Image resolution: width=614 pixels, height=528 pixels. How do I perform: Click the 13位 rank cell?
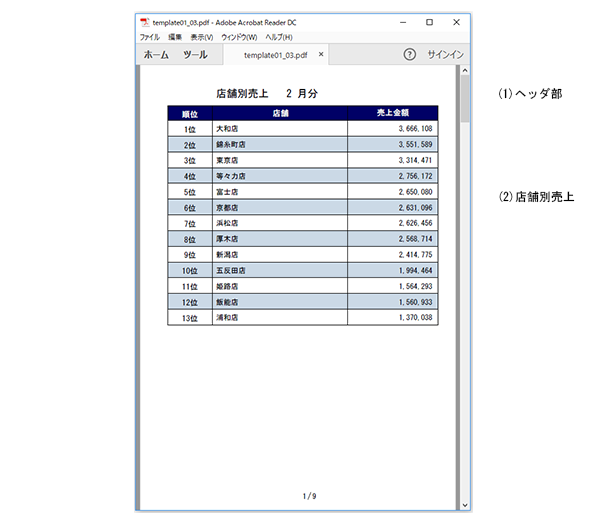(x=190, y=318)
